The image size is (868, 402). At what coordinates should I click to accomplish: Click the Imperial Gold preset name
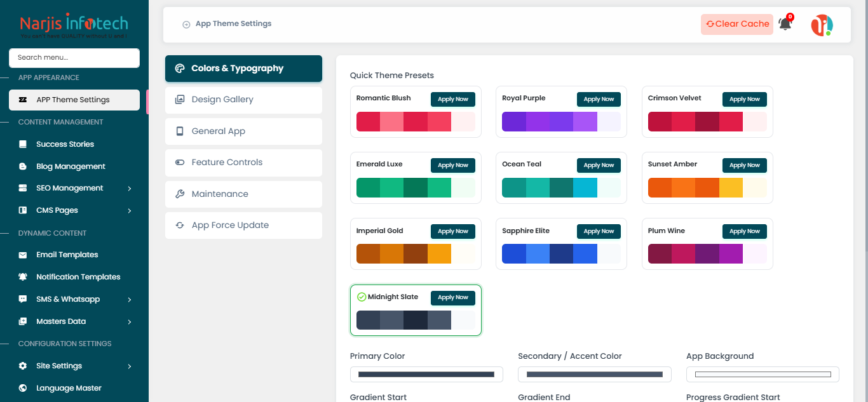(380, 231)
